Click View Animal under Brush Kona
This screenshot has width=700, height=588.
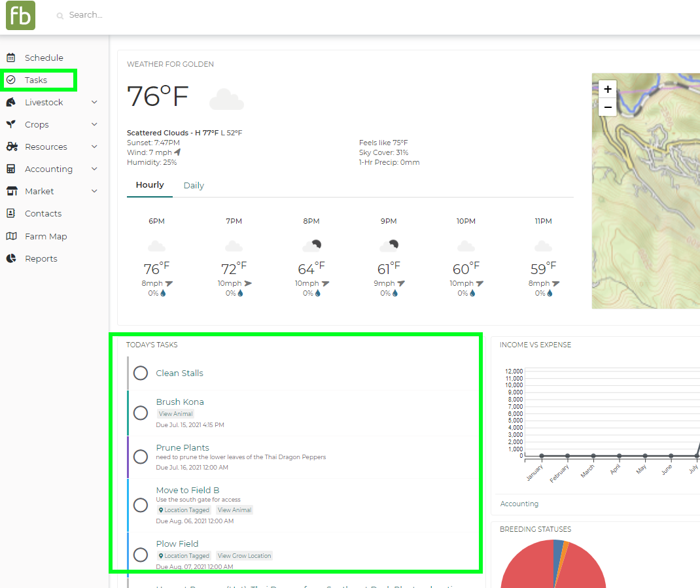click(175, 414)
